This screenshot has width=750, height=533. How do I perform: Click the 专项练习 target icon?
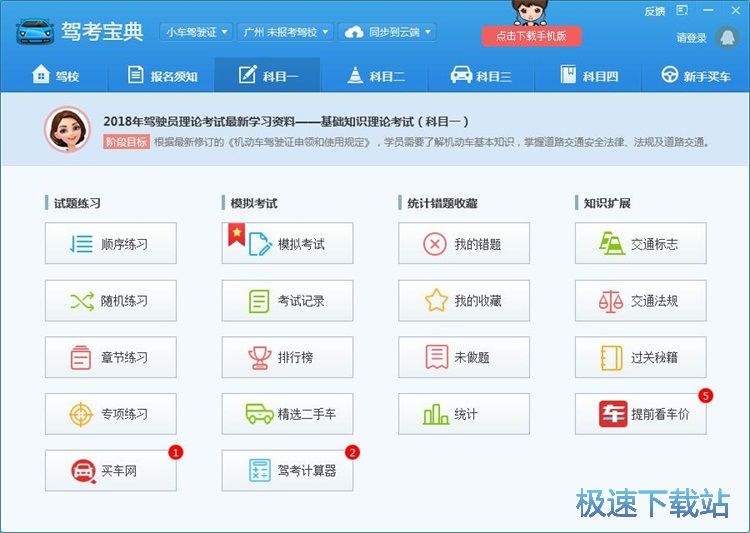pos(81,414)
